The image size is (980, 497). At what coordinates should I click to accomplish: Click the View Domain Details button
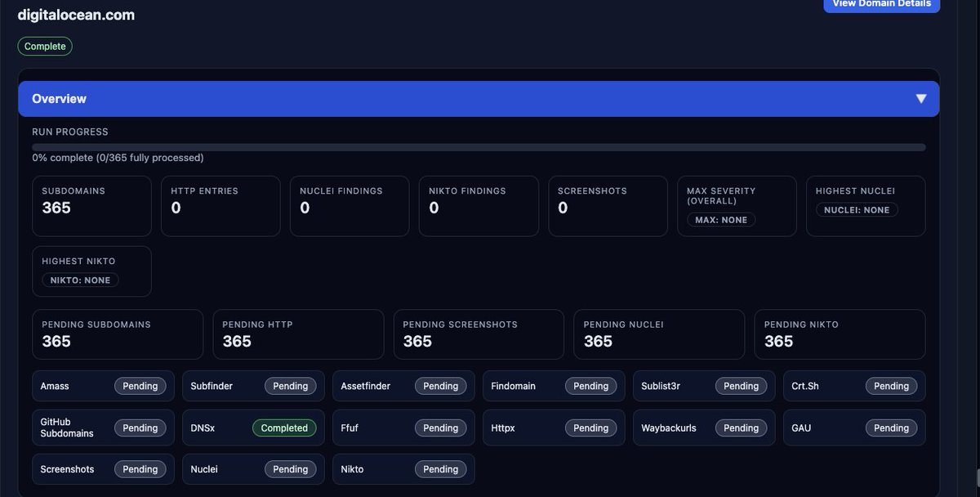[881, 4]
